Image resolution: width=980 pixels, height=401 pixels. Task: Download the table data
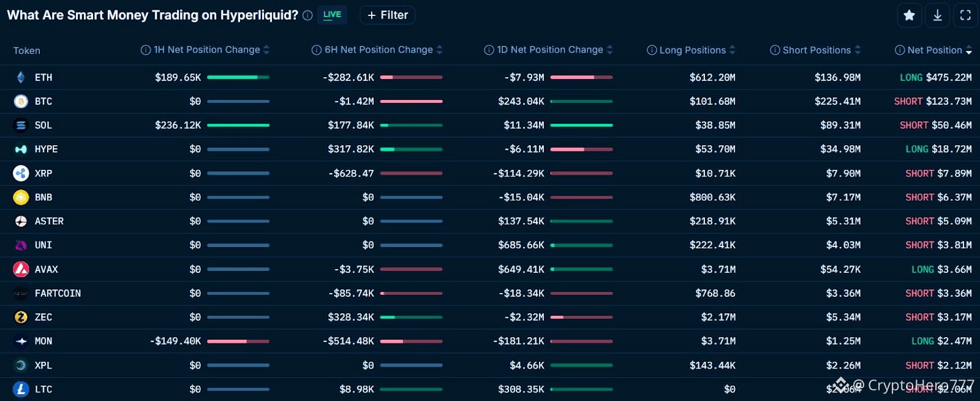(938, 15)
